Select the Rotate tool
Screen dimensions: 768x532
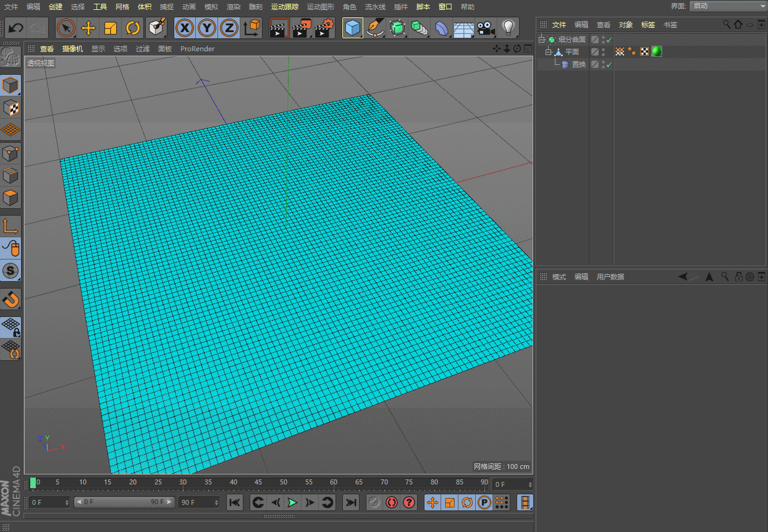[x=133, y=28]
